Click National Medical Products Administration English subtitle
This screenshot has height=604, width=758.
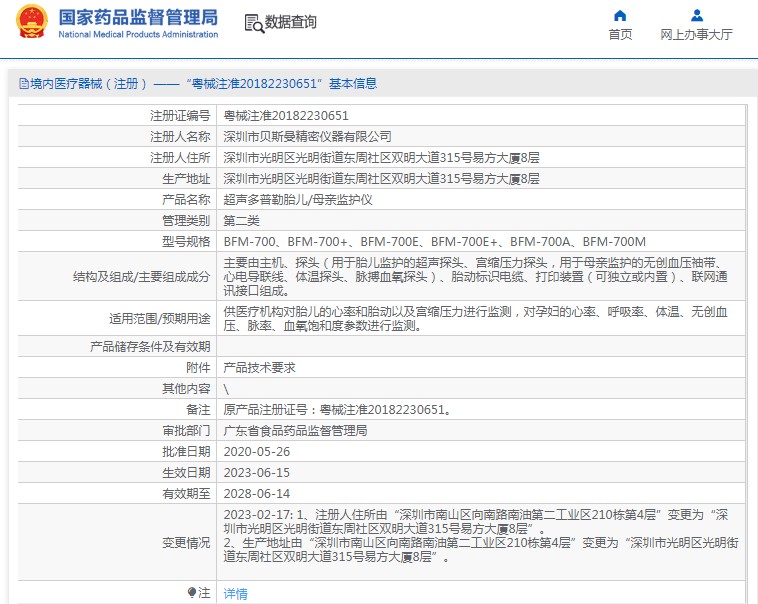pos(137,35)
